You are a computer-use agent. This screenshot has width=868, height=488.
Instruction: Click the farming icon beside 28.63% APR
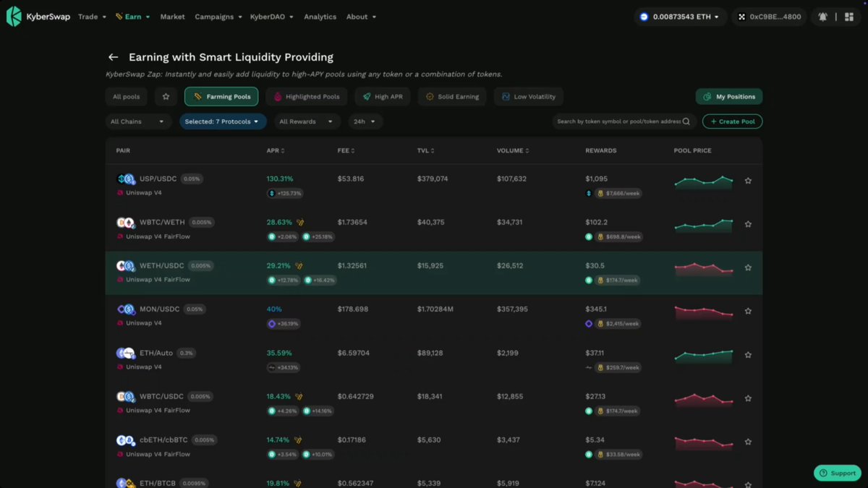pyautogui.click(x=299, y=223)
